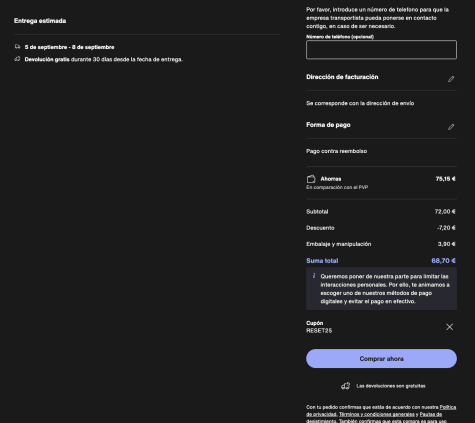Click the Comprar ahora button
Image resolution: width=475 pixels, height=423 pixels.
pos(381,359)
